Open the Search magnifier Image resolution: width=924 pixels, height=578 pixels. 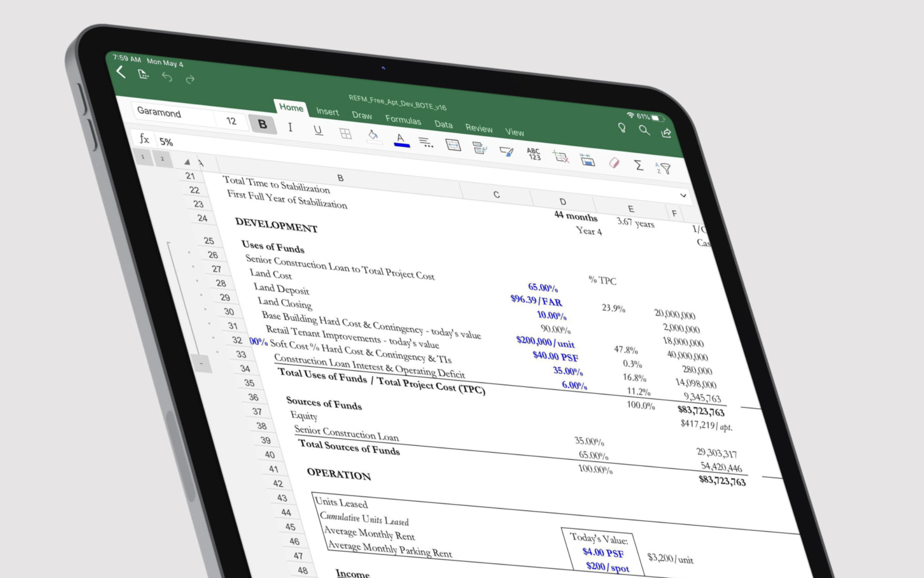pyautogui.click(x=644, y=130)
